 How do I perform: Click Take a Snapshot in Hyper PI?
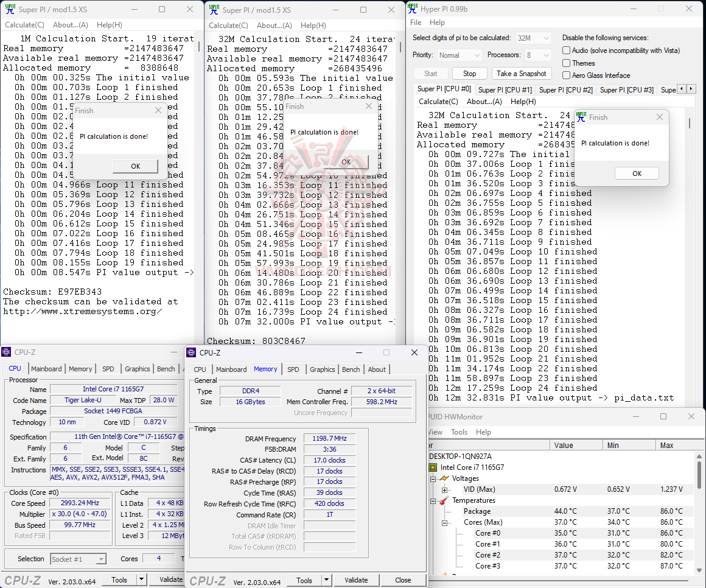[x=521, y=74]
